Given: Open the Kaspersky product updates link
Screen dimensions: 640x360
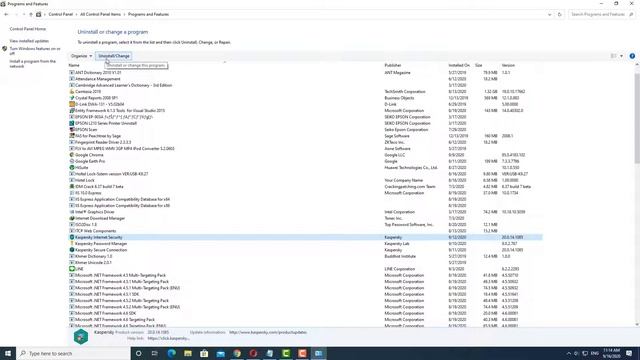Looking at the screenshot, I should pos(268,332).
